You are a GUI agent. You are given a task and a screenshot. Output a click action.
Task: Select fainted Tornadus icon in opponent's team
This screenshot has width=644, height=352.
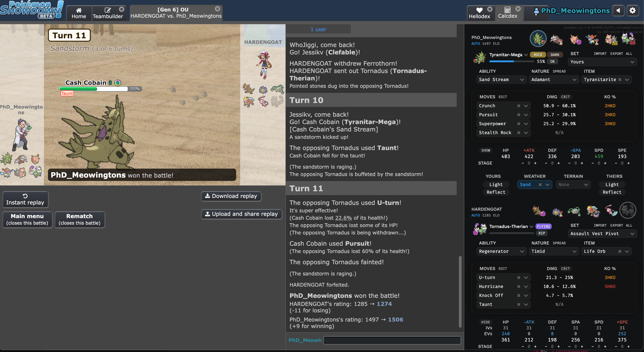(x=627, y=210)
